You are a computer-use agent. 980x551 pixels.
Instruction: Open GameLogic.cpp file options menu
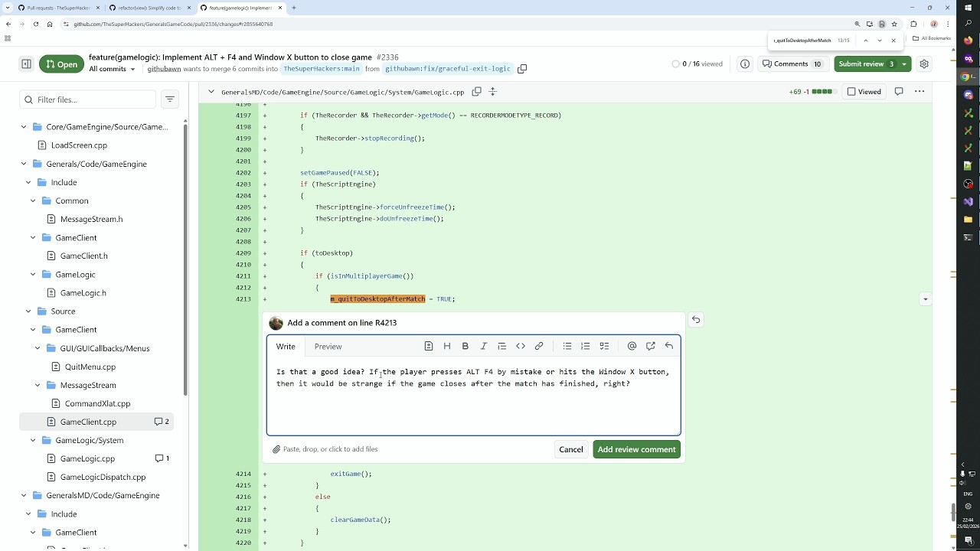click(x=920, y=92)
